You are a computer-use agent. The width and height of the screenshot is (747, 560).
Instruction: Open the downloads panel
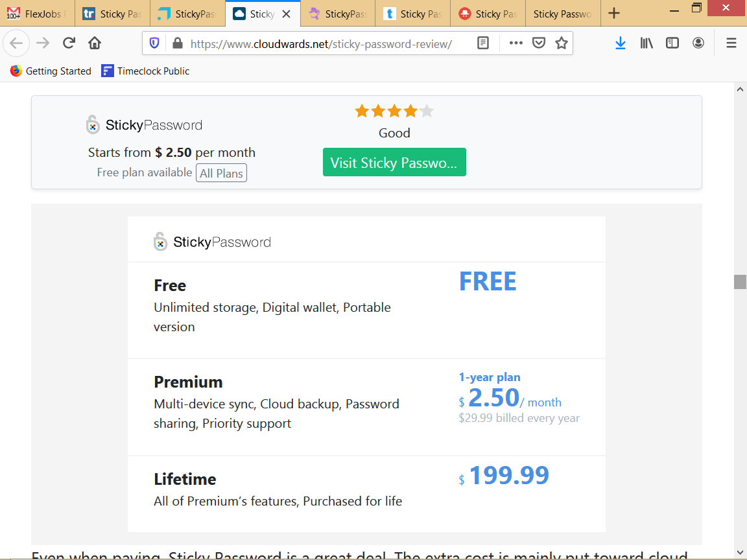pos(621,43)
